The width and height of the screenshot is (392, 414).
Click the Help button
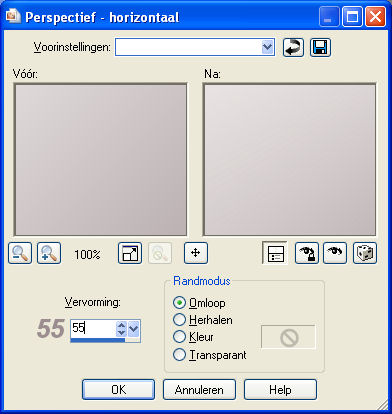280,389
